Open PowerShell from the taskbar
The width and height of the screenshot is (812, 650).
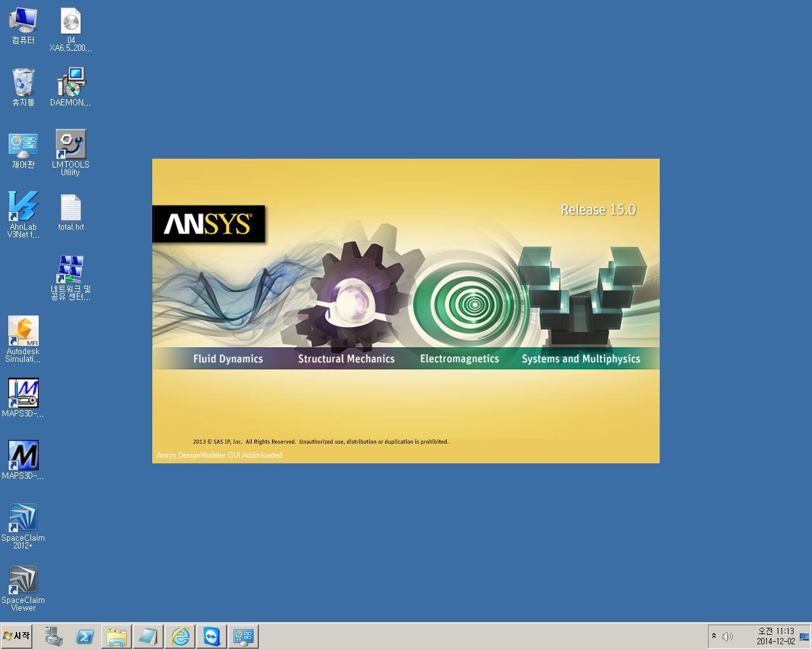[85, 636]
